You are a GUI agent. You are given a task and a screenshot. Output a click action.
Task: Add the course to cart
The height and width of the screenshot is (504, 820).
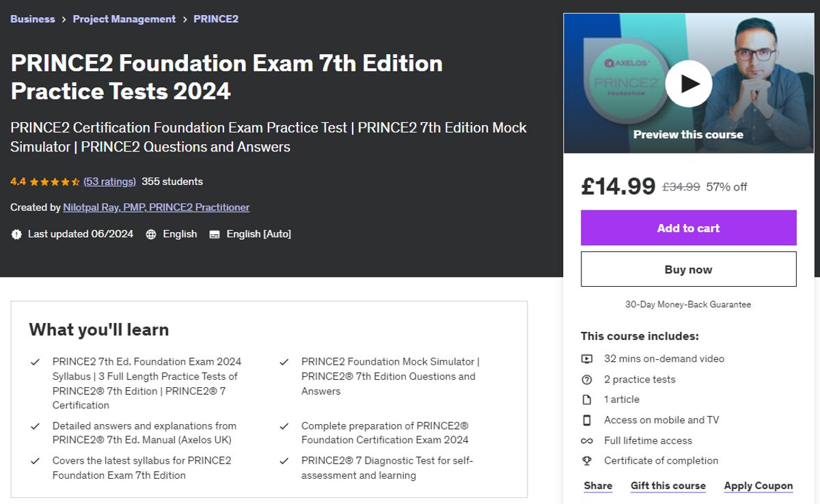pos(688,227)
